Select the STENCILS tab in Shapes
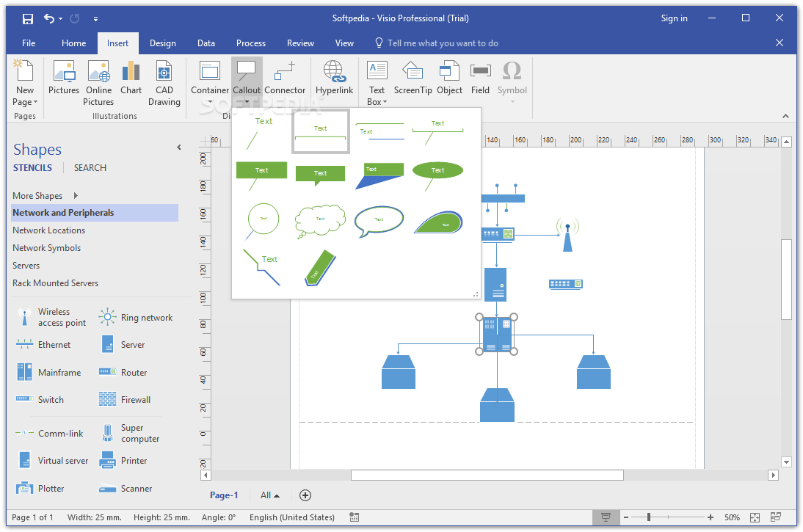The width and height of the screenshot is (803, 532). pos(32,168)
